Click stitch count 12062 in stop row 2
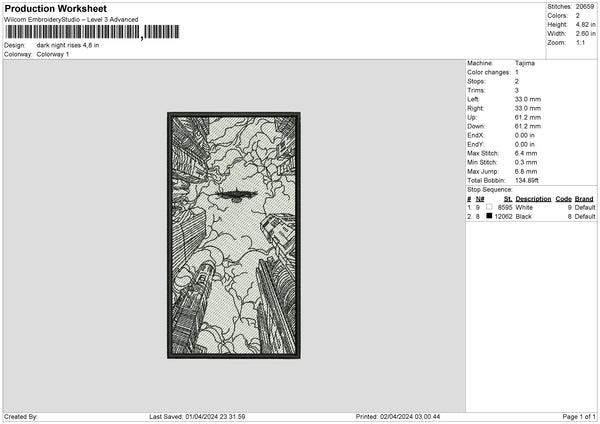This screenshot has width=600, height=424. 503,217
